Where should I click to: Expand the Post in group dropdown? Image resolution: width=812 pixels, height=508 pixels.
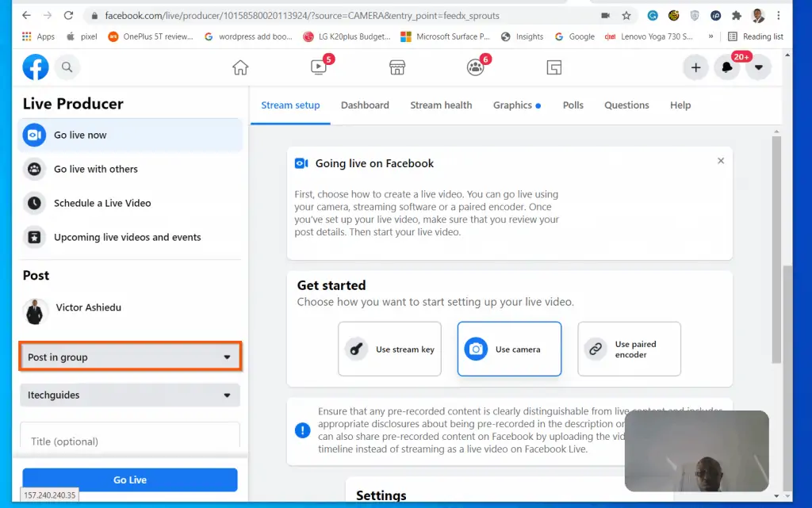click(x=130, y=357)
